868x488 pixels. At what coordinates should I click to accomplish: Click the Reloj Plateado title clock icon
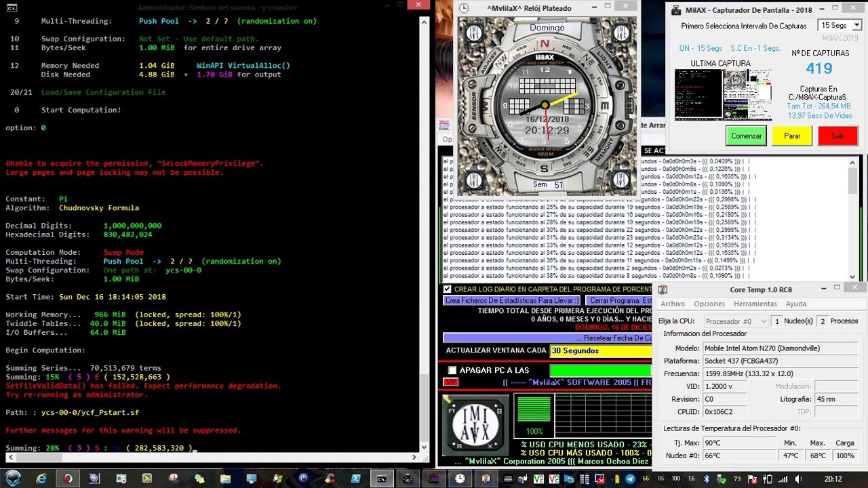[x=464, y=8]
